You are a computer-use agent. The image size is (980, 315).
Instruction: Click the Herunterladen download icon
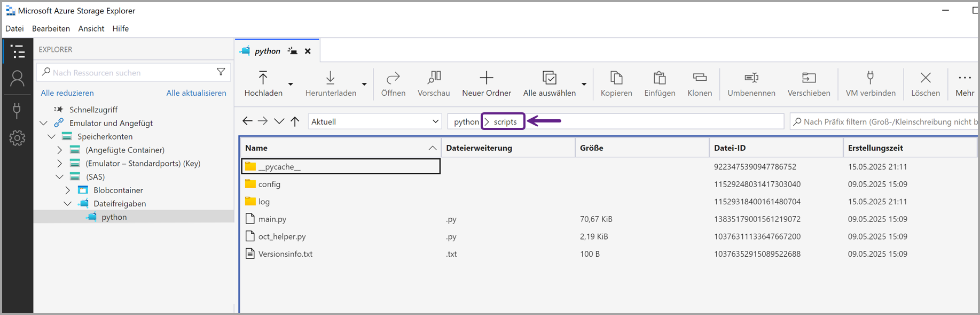click(330, 78)
